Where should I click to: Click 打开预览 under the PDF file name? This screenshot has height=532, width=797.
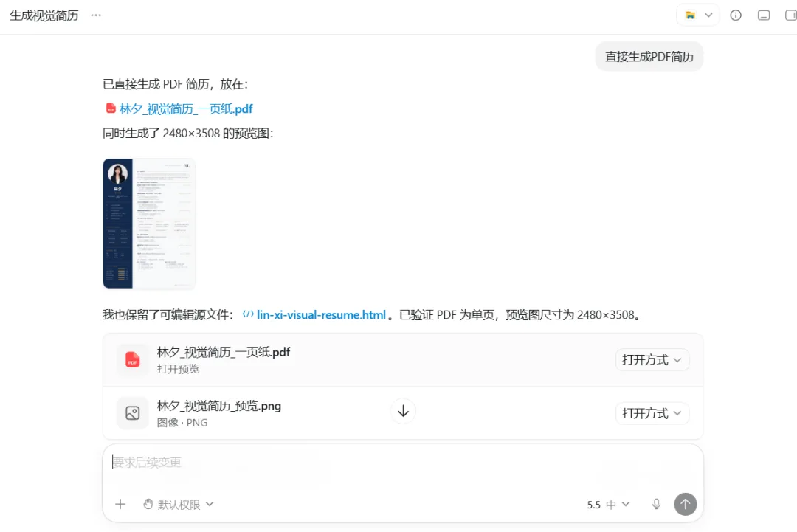point(179,369)
